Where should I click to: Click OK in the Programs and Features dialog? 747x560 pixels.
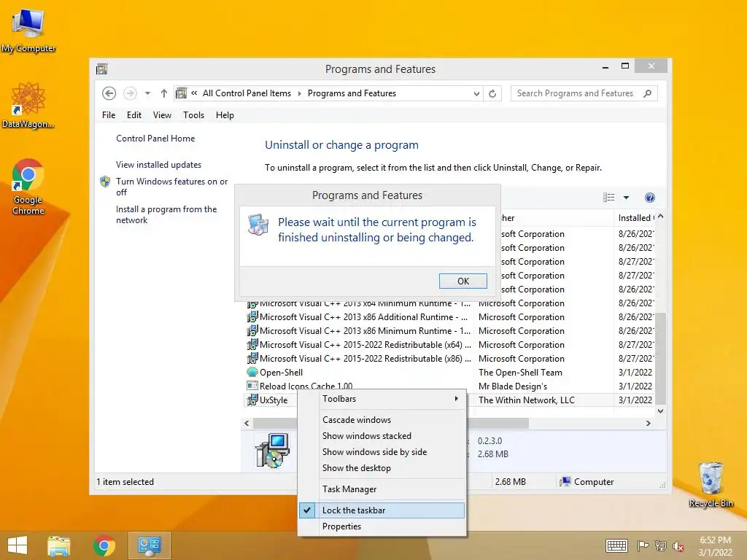click(463, 281)
